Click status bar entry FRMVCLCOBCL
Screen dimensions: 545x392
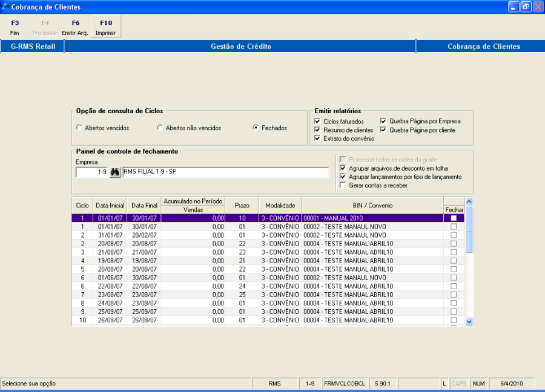pos(345,384)
